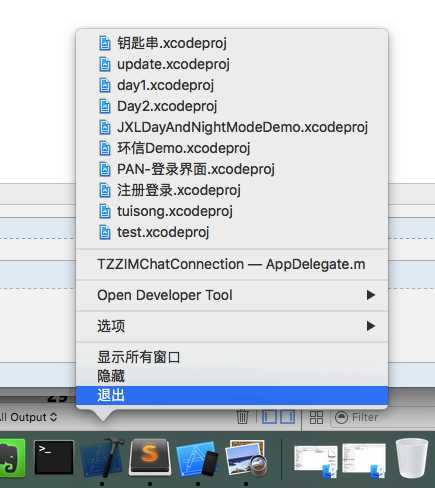Screen dimensions: 435x488
Task: Show grid view in Xcode library
Action: pyautogui.click(x=316, y=417)
